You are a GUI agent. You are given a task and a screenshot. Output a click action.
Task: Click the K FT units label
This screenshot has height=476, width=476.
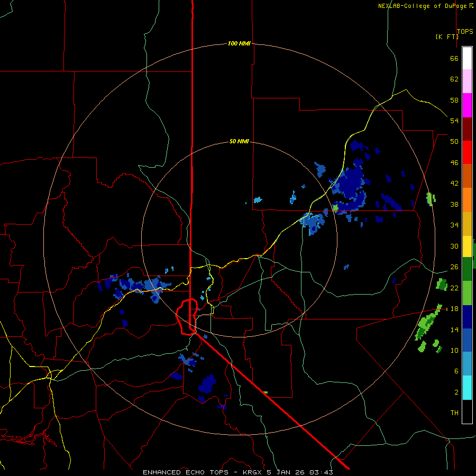pos(447,36)
